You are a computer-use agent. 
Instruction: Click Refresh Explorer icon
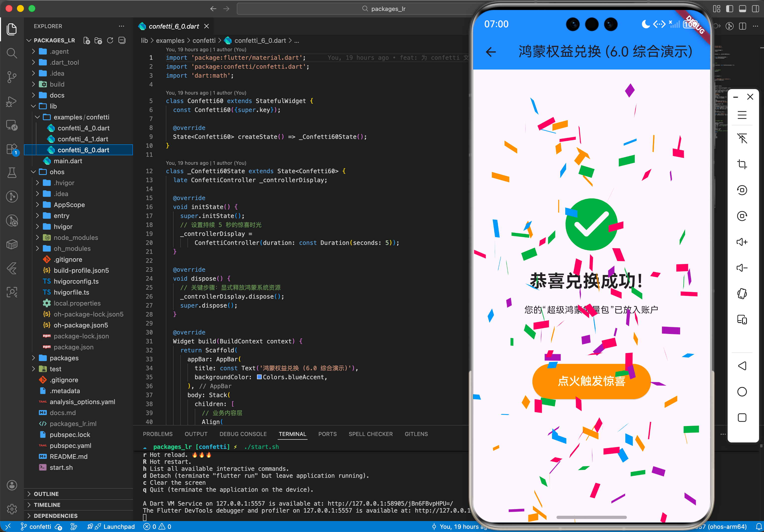(x=110, y=40)
